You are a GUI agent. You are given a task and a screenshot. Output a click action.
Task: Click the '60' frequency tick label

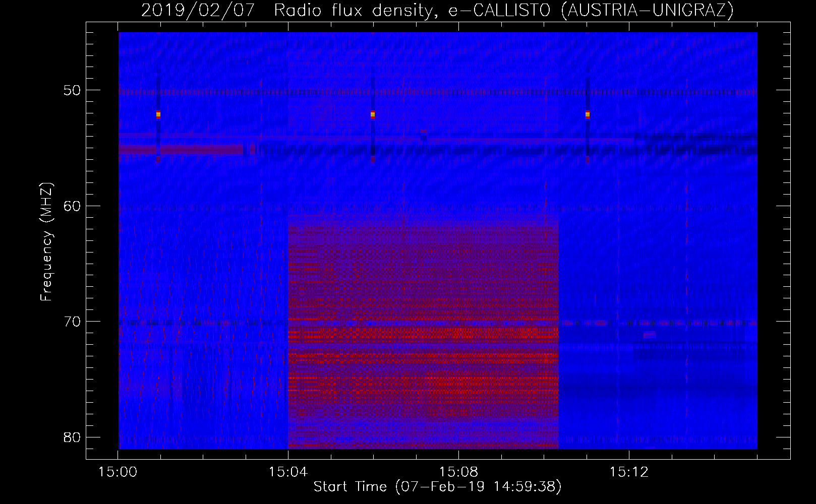[72, 206]
